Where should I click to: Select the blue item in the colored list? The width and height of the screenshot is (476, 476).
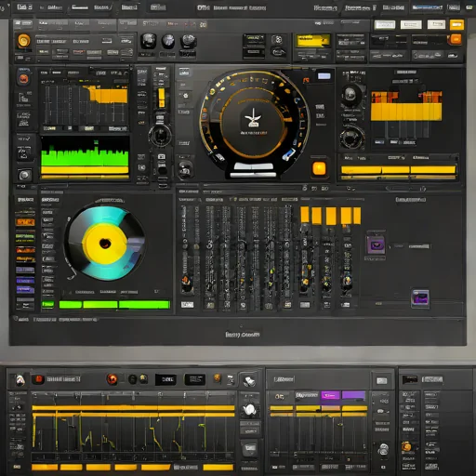coord(25,281)
